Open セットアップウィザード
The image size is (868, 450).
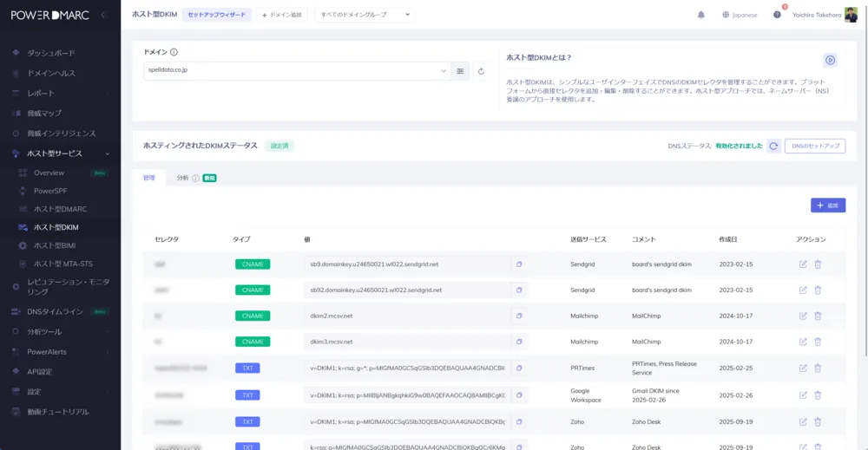click(x=216, y=15)
